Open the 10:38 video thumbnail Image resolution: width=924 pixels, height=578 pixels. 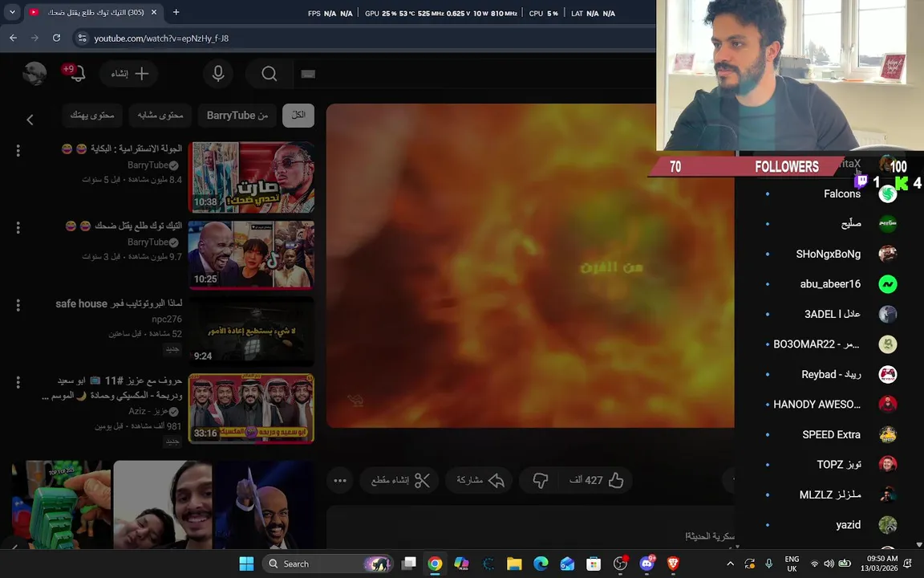251,177
